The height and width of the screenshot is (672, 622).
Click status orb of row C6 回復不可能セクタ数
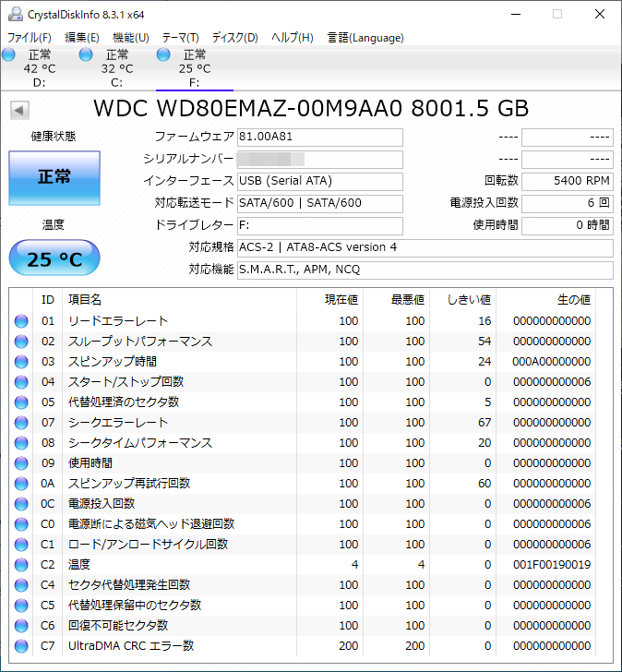(x=21, y=626)
